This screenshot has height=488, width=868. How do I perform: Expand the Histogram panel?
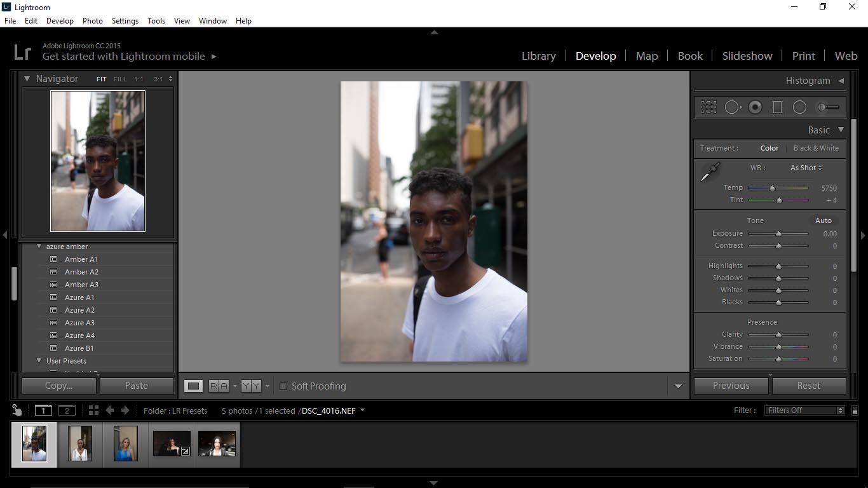(x=841, y=81)
